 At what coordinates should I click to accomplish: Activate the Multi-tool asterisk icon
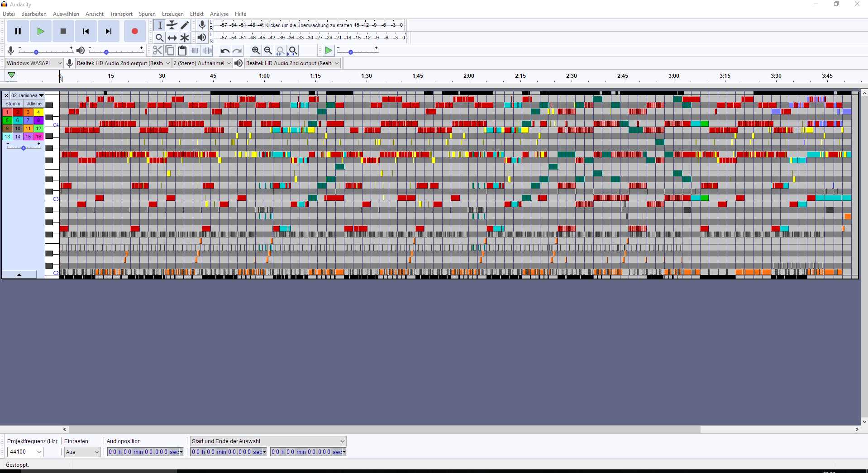(x=185, y=38)
